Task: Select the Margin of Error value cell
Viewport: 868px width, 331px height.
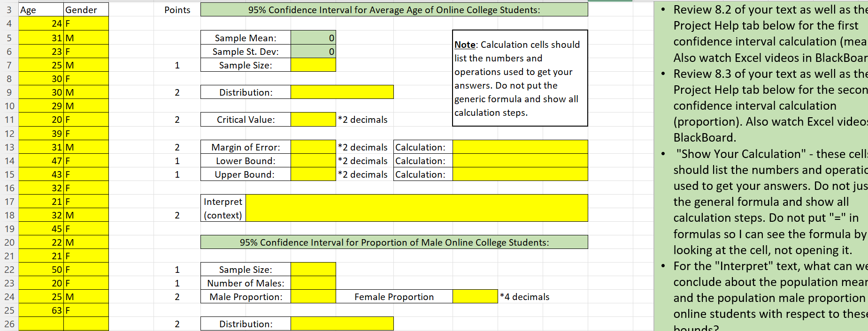Action: point(313,147)
